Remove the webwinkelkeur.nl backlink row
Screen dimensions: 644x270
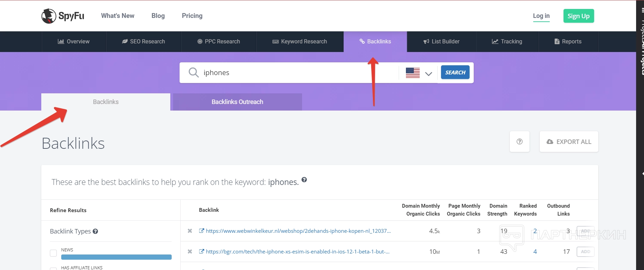coord(190,231)
